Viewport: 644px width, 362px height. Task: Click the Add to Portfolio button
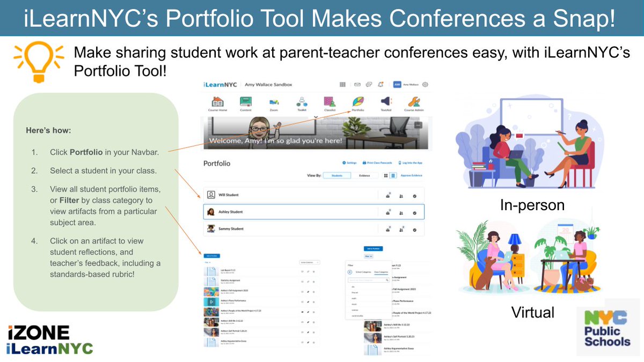(373, 248)
